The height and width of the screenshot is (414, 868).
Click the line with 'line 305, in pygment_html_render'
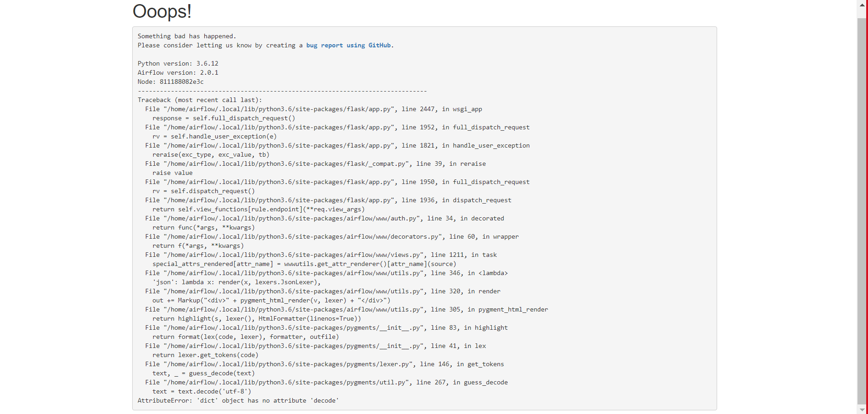pos(346,309)
